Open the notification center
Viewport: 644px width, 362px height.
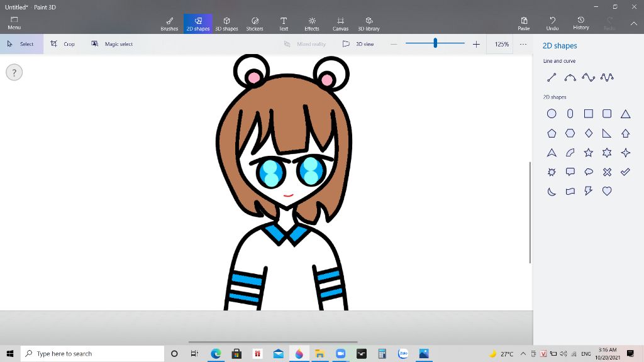tap(630, 353)
